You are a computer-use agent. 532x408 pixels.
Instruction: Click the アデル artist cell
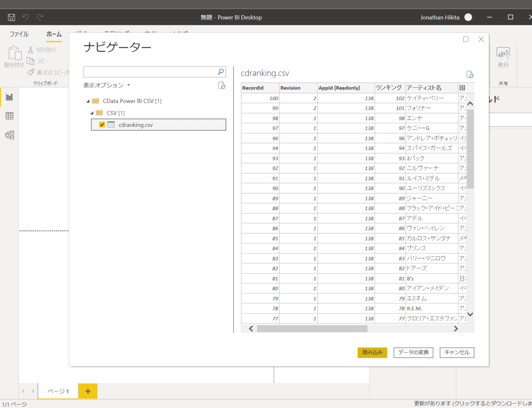(x=432, y=219)
